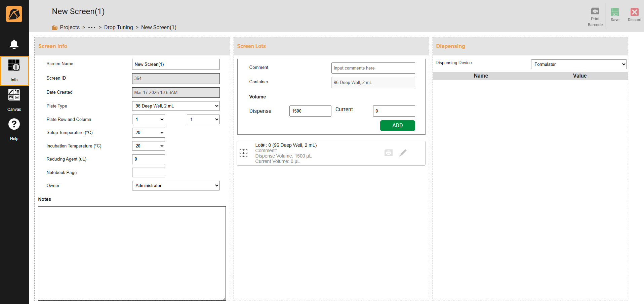Open the Dispensing Device dropdown
Screen dimensions: 644x304
point(578,64)
